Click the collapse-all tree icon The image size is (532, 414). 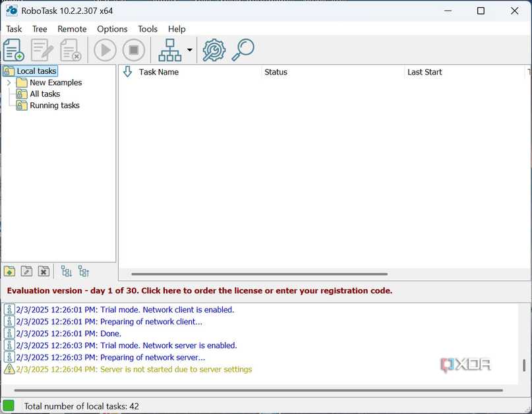(x=84, y=272)
